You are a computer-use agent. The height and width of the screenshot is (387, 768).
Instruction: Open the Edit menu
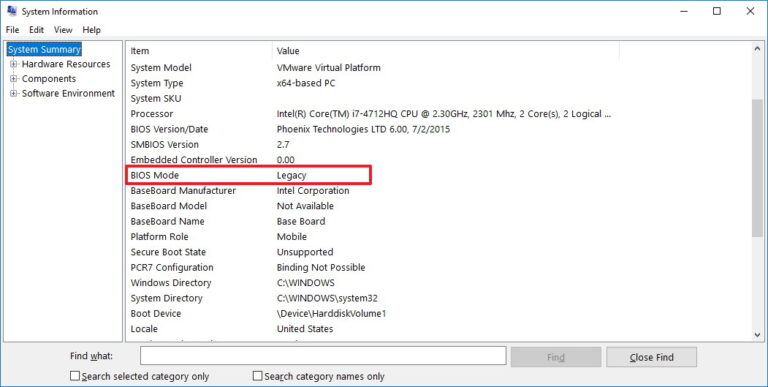pyautogui.click(x=36, y=30)
